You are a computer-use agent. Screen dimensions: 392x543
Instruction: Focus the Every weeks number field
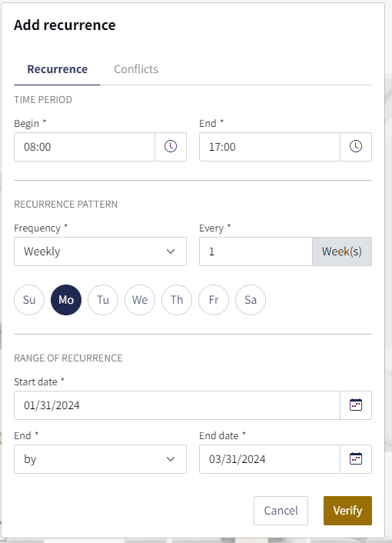coord(256,252)
